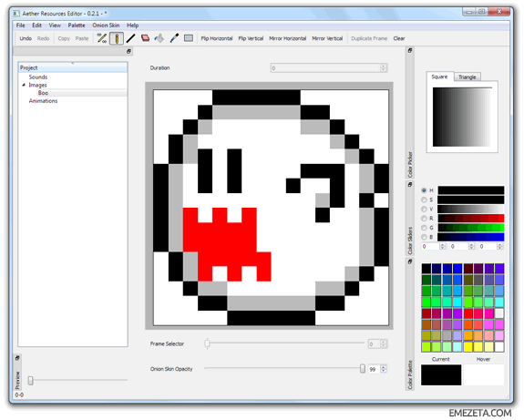
Task: Undock the Color Picker panel
Action: point(410,51)
